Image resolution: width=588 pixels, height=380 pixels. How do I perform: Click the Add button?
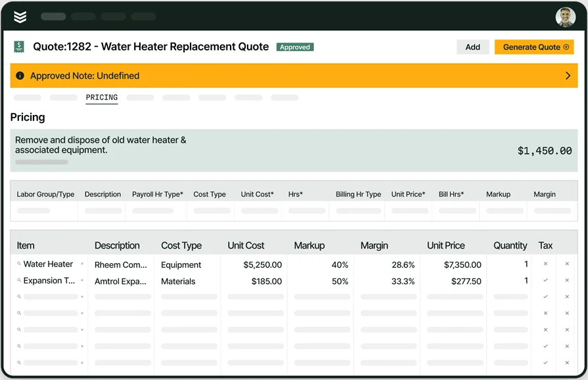pyautogui.click(x=472, y=47)
